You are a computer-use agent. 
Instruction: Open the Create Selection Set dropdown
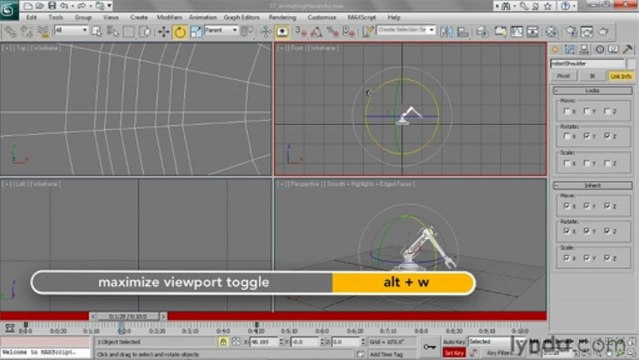[406, 30]
